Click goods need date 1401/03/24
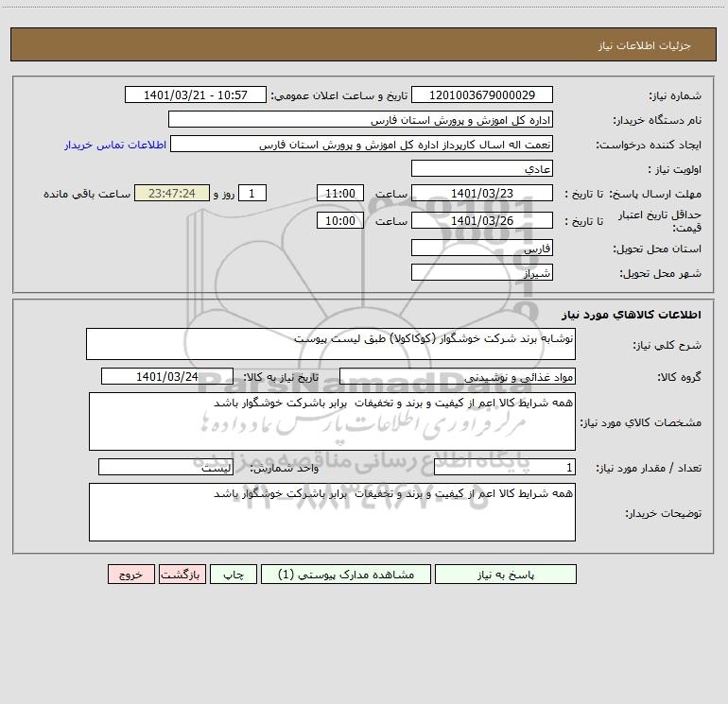Viewport: 728px width, 704px height. [167, 376]
